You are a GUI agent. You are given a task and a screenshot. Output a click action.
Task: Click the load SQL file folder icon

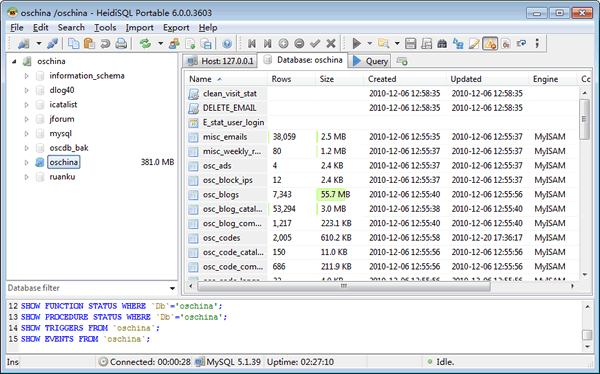(x=383, y=44)
